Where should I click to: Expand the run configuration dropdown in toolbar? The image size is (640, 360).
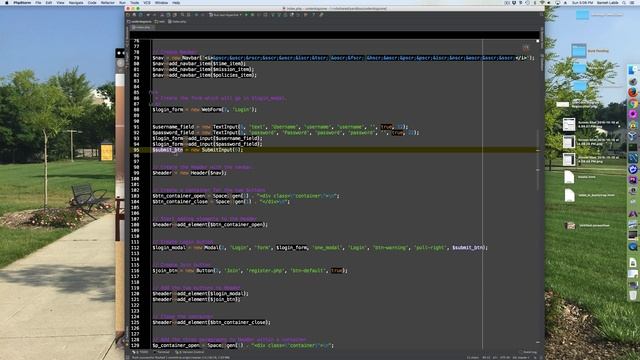point(225,15)
